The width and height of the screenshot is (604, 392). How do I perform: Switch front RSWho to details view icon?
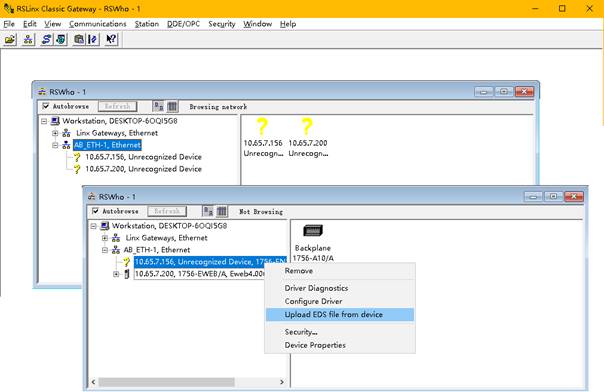click(221, 211)
